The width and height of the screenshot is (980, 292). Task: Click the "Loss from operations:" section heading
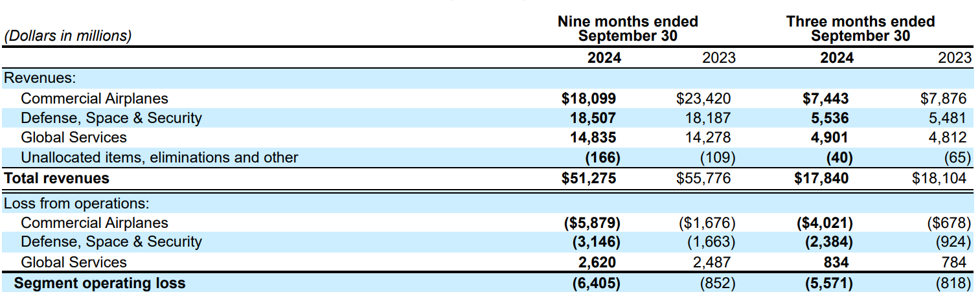pos(77,203)
